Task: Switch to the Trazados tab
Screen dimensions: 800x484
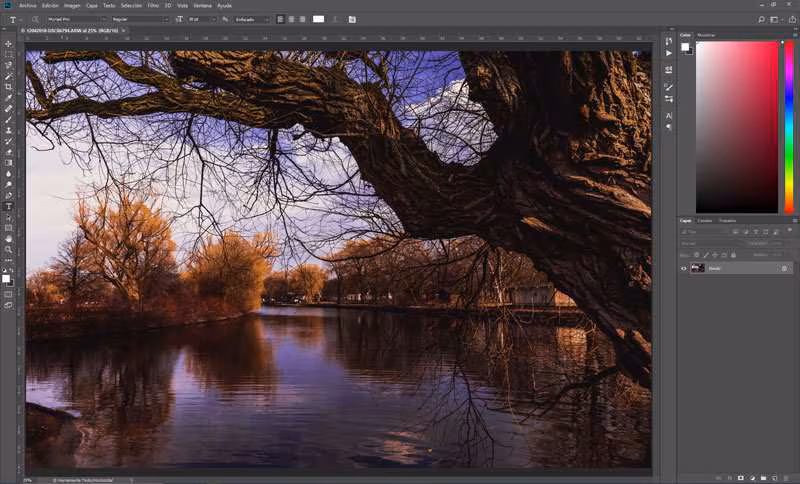Action: pos(728,220)
